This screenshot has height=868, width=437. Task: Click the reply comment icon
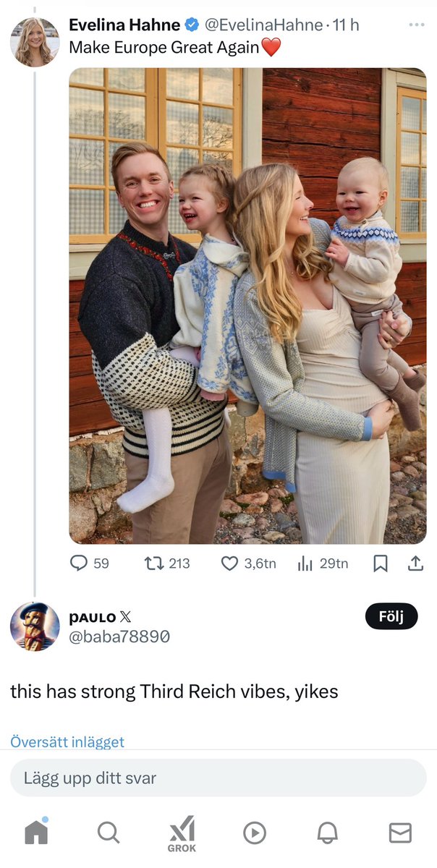tap(80, 563)
